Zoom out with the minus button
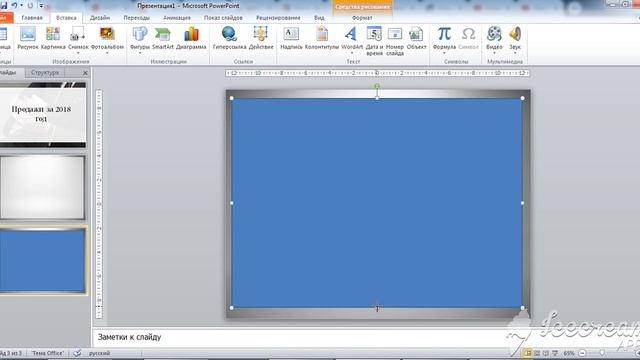 click(x=582, y=353)
